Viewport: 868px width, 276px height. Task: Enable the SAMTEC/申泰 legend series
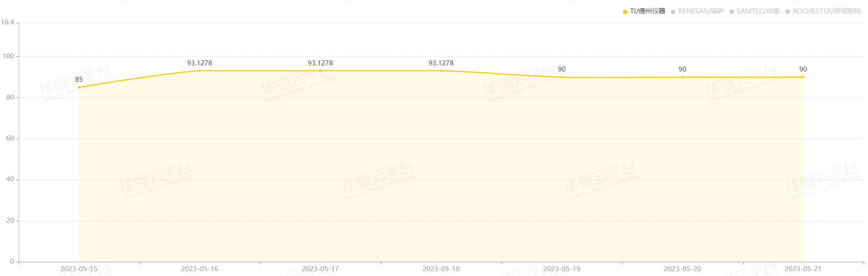pyautogui.click(x=755, y=11)
